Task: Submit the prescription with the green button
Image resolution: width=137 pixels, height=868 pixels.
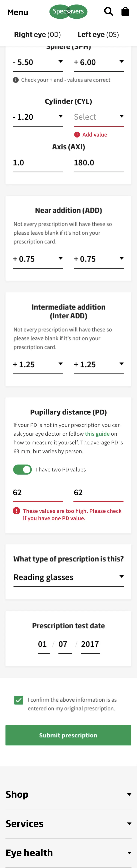Action: (x=68, y=735)
